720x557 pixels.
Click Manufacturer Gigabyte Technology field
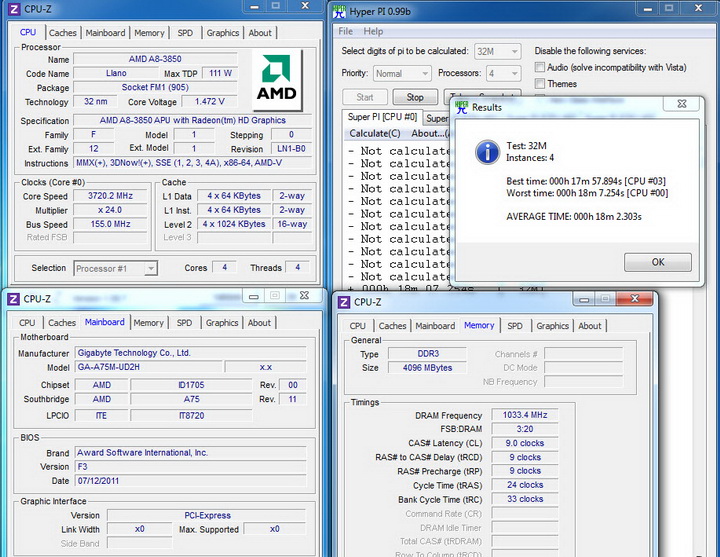pos(191,353)
